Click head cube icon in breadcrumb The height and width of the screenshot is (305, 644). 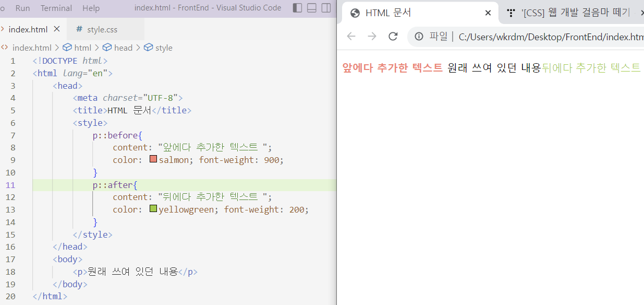point(107,48)
